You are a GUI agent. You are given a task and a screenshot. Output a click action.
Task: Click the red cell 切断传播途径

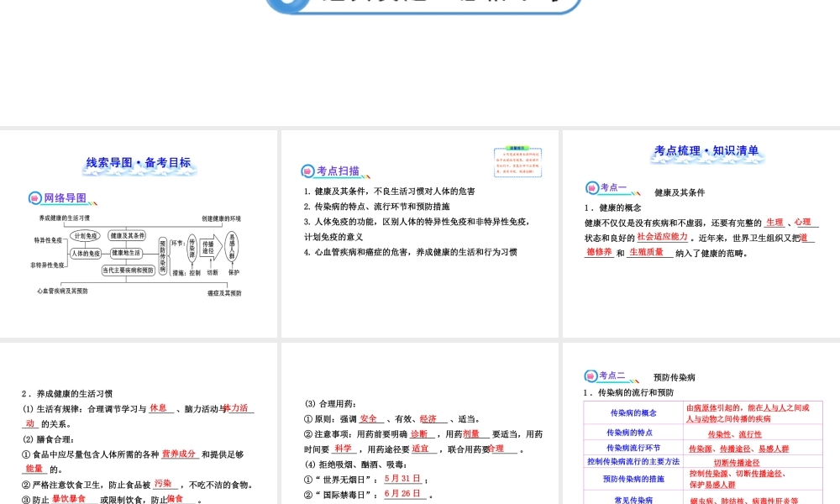(736, 463)
